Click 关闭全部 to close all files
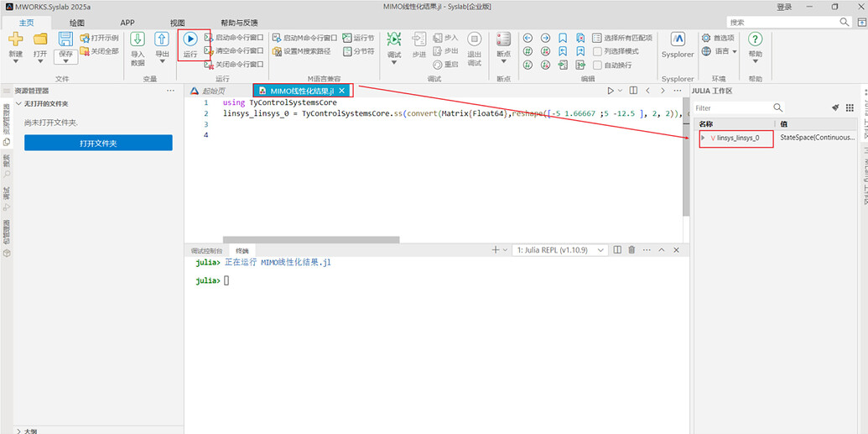868x434 pixels. [99, 51]
